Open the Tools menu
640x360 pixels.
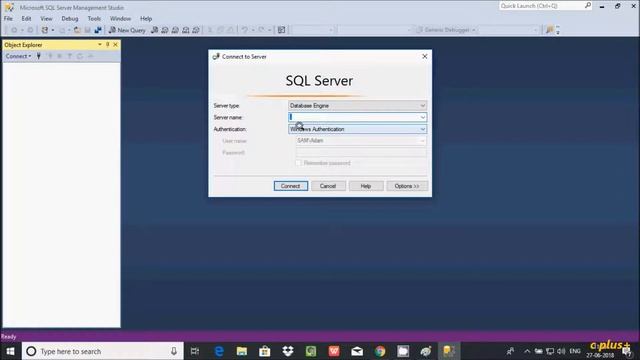(x=94, y=18)
